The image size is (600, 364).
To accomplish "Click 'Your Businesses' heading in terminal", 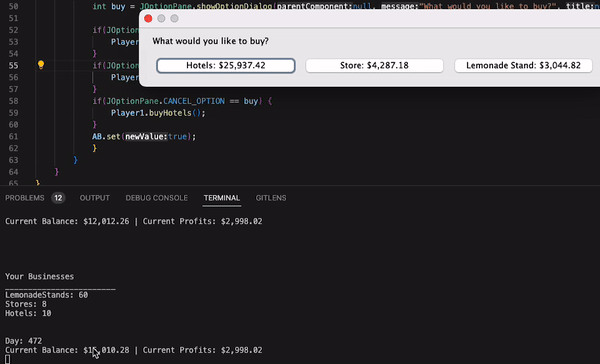I will coord(39,276).
